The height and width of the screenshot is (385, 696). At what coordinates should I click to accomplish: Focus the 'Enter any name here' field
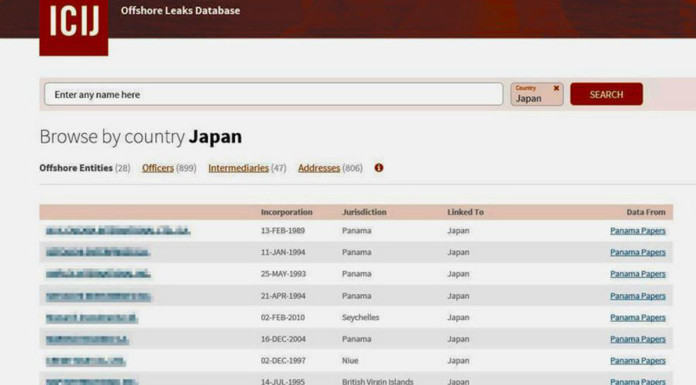point(273,94)
